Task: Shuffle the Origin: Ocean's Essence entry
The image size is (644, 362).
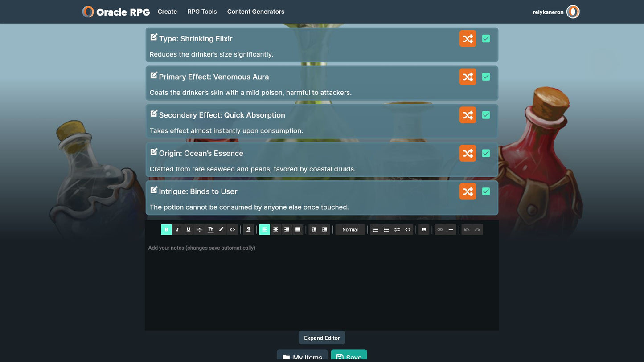Action: click(x=468, y=154)
